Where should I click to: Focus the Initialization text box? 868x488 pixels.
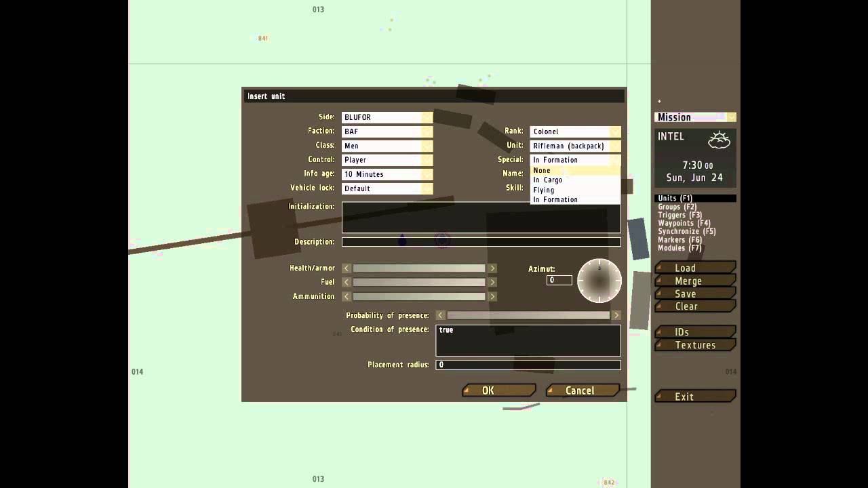coord(481,218)
